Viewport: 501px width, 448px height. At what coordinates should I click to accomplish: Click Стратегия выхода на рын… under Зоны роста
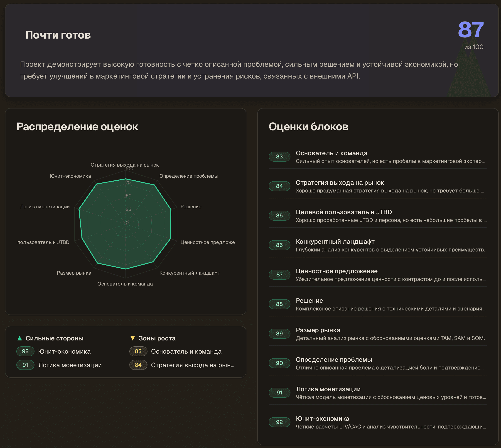(192, 365)
